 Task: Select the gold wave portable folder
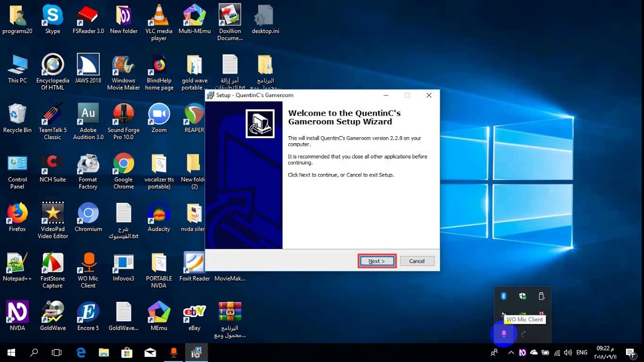194,72
